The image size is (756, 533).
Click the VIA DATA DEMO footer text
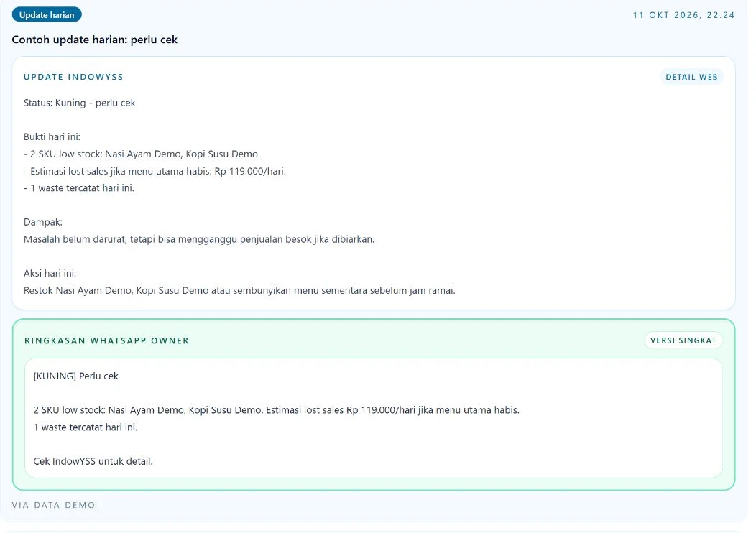coord(53,505)
